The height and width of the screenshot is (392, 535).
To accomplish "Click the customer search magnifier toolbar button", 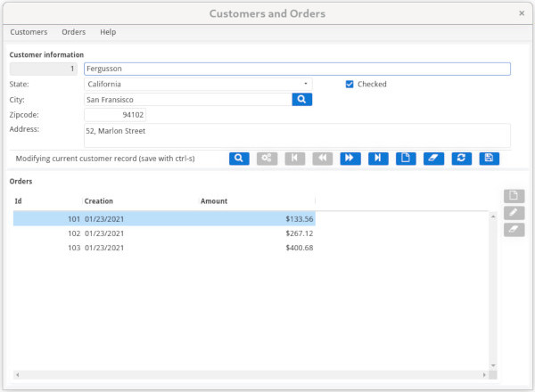I will pyautogui.click(x=239, y=159).
